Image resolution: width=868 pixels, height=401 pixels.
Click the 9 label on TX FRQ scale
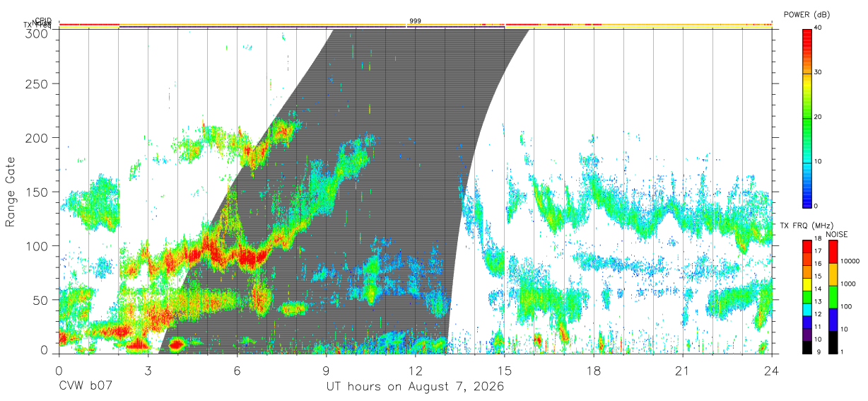[x=819, y=352]
